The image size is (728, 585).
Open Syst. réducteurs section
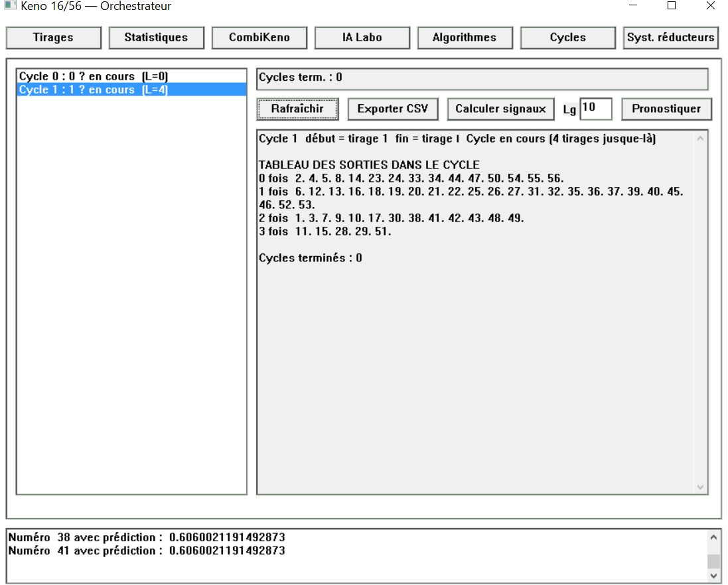click(671, 38)
